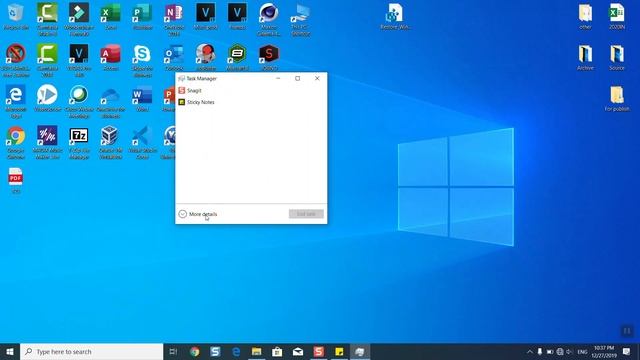Select the Cisco Webex Meetings desktop shortcut
This screenshot has width=640, height=360.
click(x=79, y=101)
